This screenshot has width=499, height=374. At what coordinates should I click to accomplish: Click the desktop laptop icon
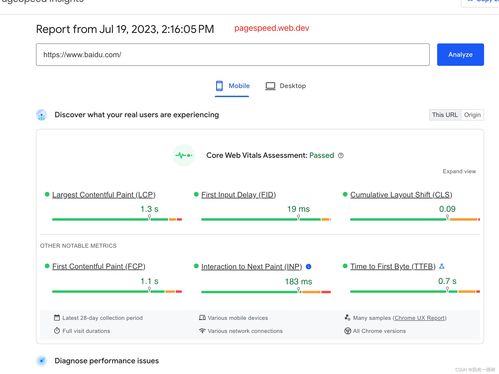coord(270,86)
